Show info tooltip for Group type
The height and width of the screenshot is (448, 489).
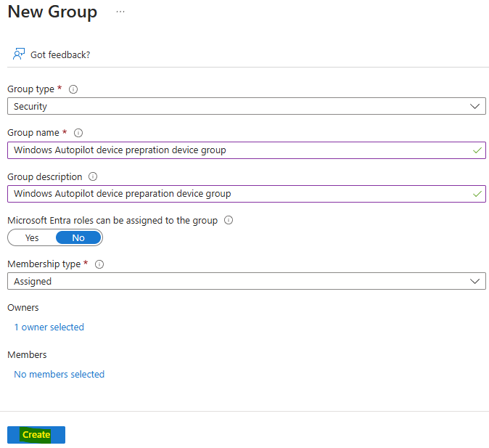pyautogui.click(x=73, y=89)
